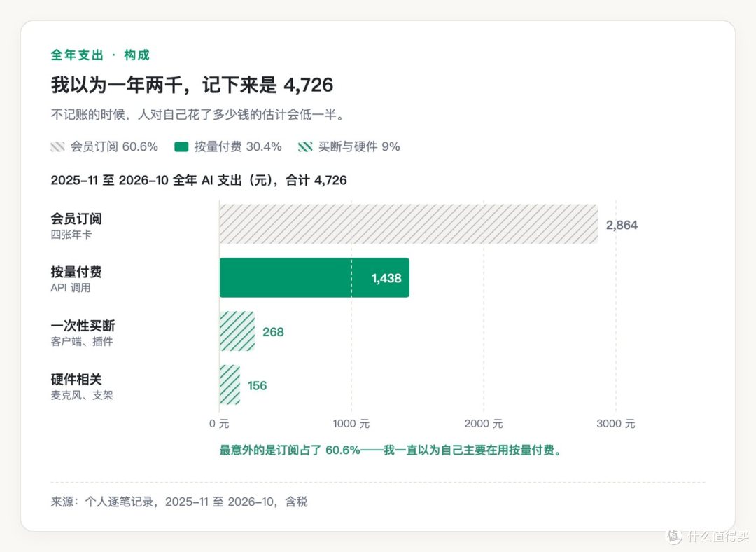Click the gray 会员订阅 legend swatch
This screenshot has width=756, height=552.
[58, 146]
